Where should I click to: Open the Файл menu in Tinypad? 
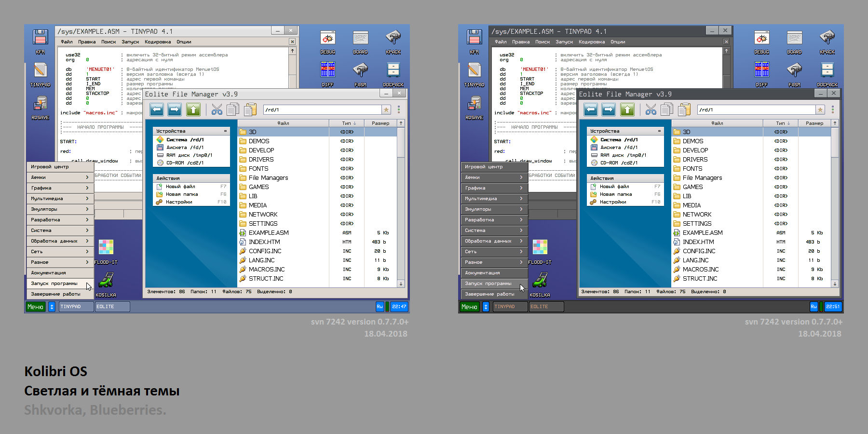pos(67,42)
